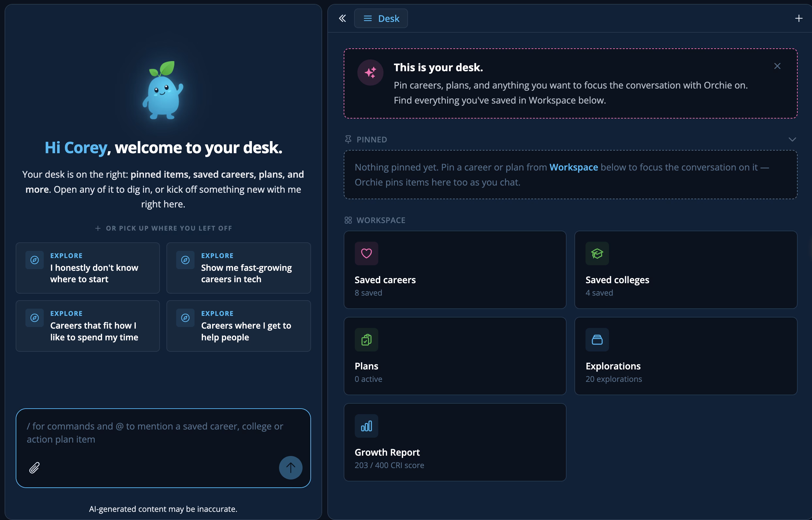Click the Orchie mascot image
The image size is (812, 520).
pos(163,90)
